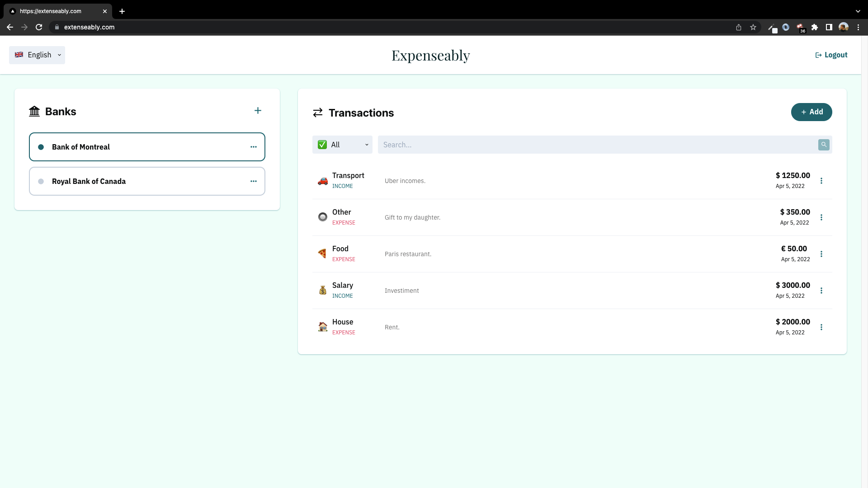
Task: Click the logout door icon next to Logout
Action: pyautogui.click(x=819, y=55)
